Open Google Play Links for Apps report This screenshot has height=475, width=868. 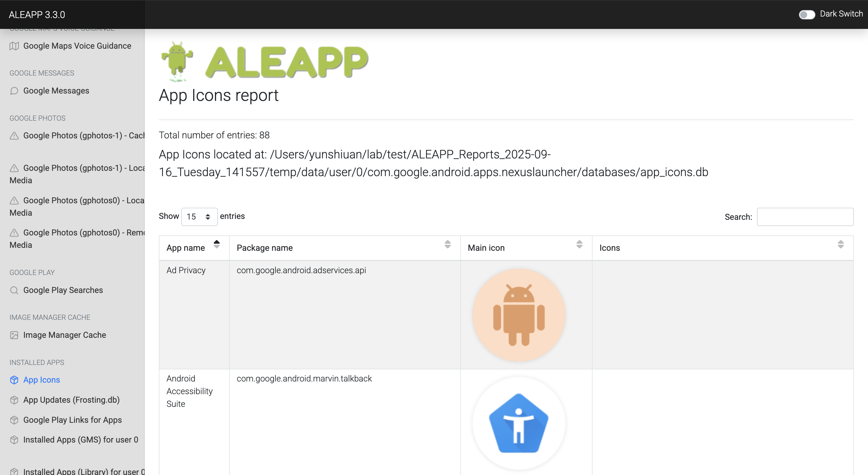72,420
